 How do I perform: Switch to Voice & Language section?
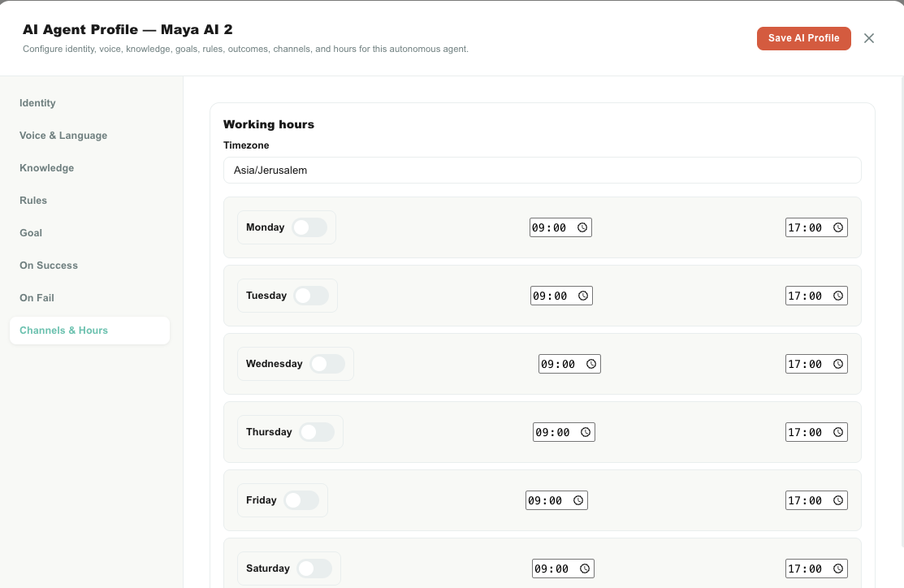coord(89,136)
